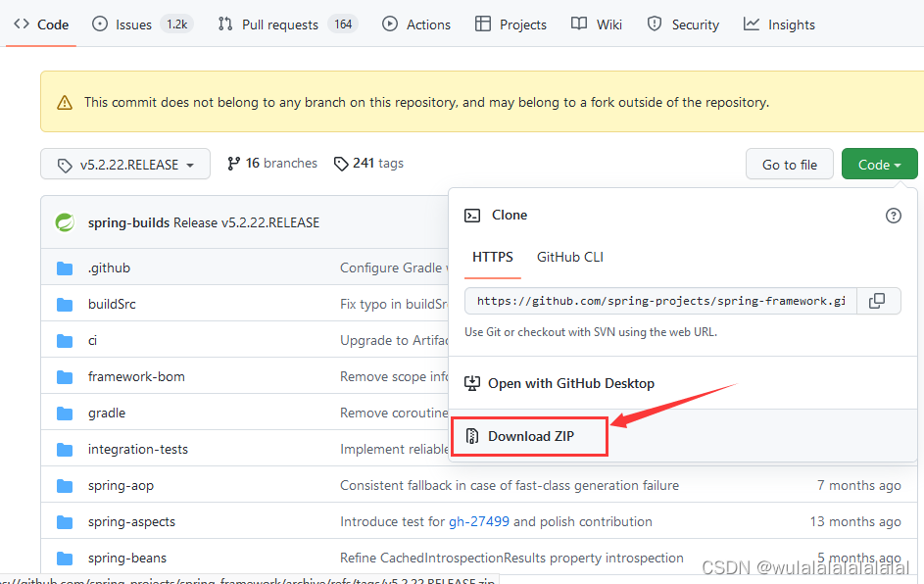Viewport: 924px width, 584px height.
Task: Click the framework-bom folder icon
Action: [x=65, y=377]
